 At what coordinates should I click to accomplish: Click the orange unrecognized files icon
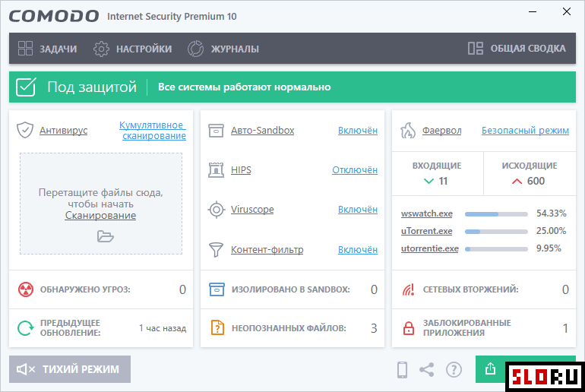tap(217, 328)
